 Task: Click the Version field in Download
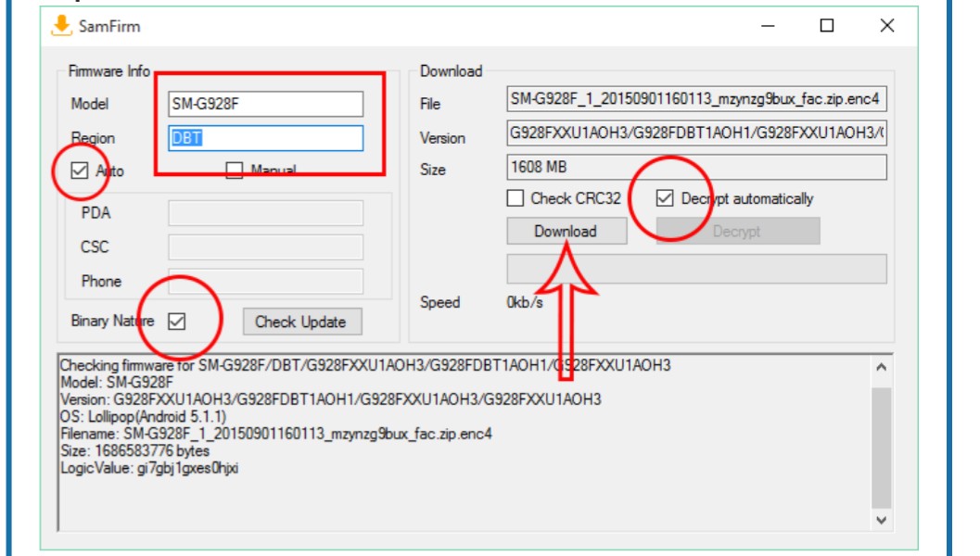pos(697,133)
